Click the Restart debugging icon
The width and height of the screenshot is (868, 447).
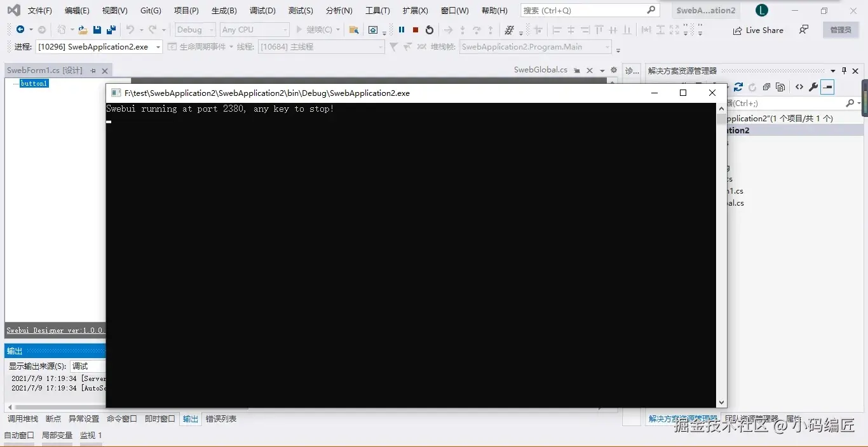(x=430, y=30)
